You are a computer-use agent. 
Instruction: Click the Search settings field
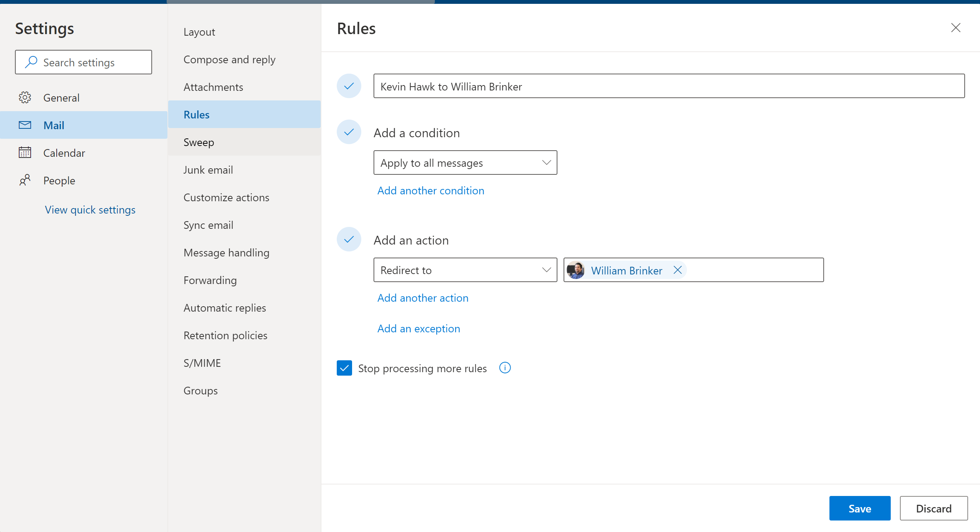pos(84,62)
